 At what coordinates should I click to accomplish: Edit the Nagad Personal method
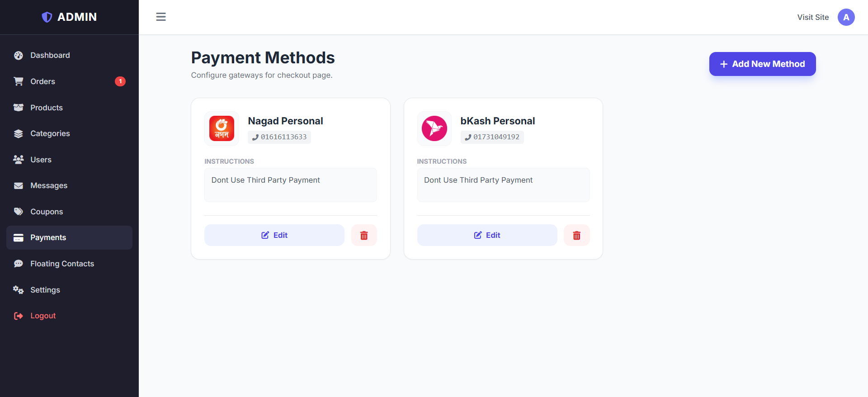pos(274,235)
